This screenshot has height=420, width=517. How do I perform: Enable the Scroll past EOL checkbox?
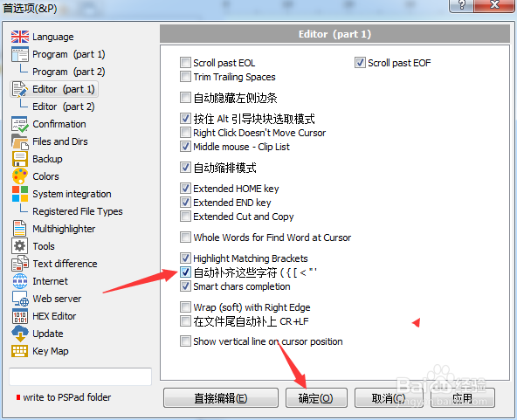click(185, 62)
